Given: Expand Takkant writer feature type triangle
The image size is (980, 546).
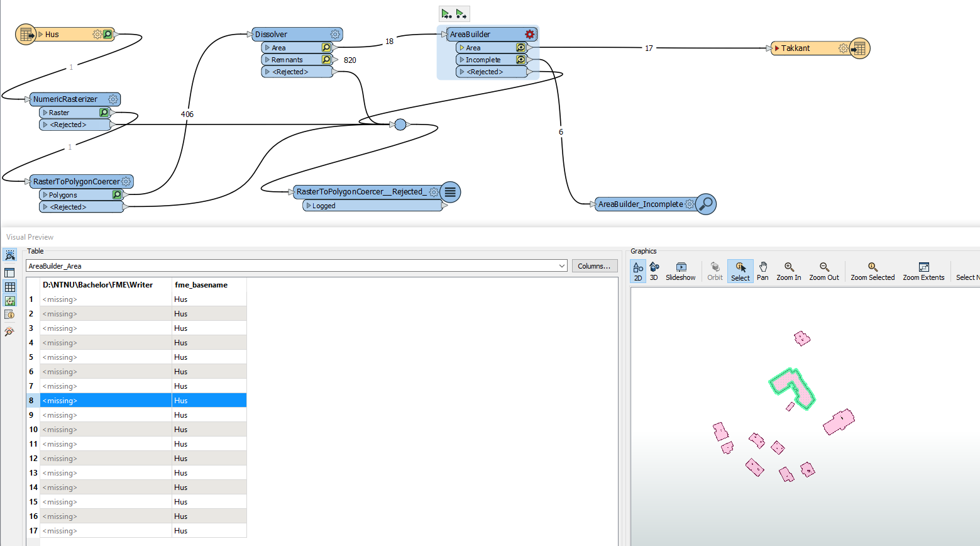Looking at the screenshot, I should click(777, 48).
